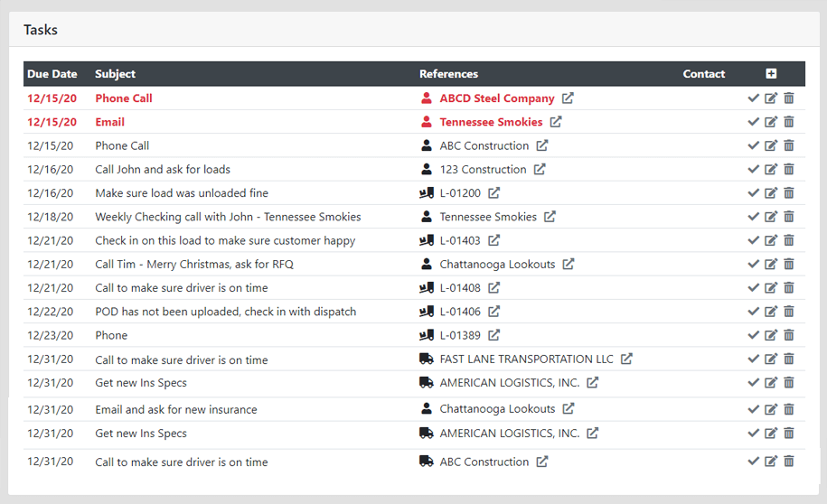Delete 'Make sure load was unloaded fine' task
The height and width of the screenshot is (504, 827).
pos(789,193)
